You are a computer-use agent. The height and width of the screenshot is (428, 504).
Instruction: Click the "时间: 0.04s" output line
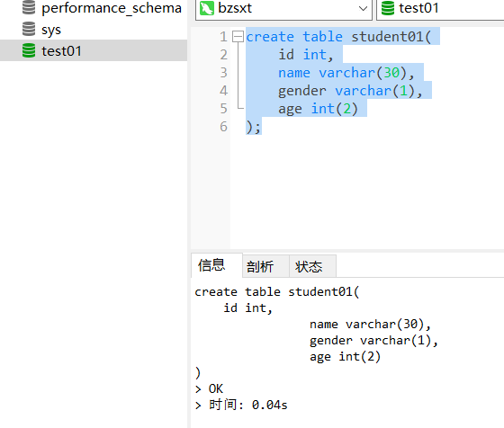(248, 405)
